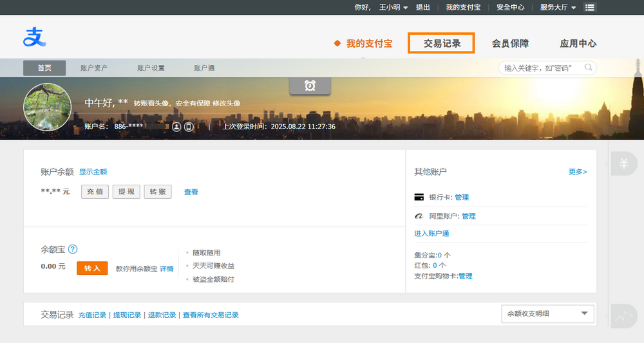Screen dimensions: 644x343
Task: Click 查看 link beside balance buttons
Action: click(191, 192)
